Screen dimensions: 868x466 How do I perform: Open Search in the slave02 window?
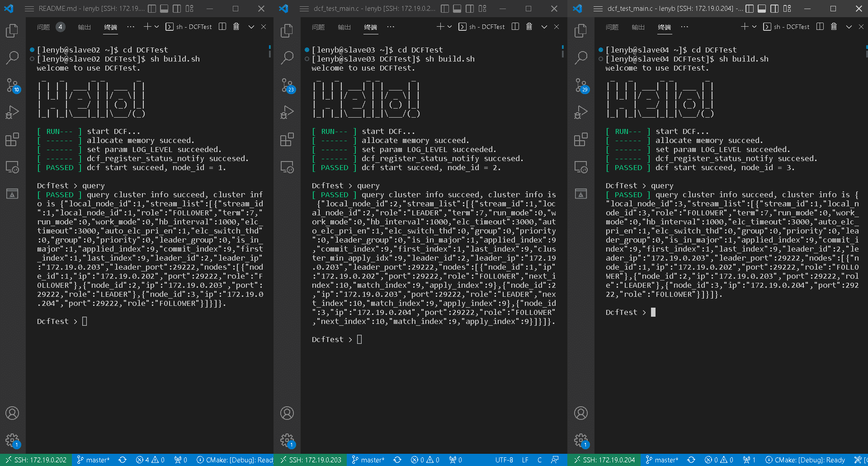(x=12, y=58)
